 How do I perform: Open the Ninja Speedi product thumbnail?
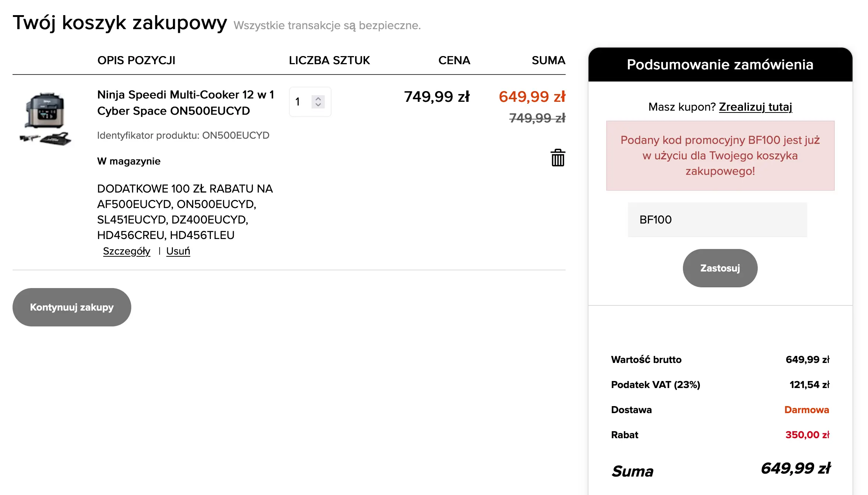coord(45,118)
